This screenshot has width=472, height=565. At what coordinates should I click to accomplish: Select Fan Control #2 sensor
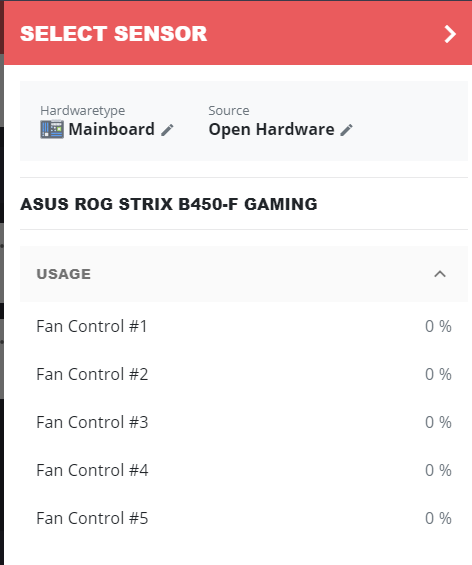tap(244, 374)
